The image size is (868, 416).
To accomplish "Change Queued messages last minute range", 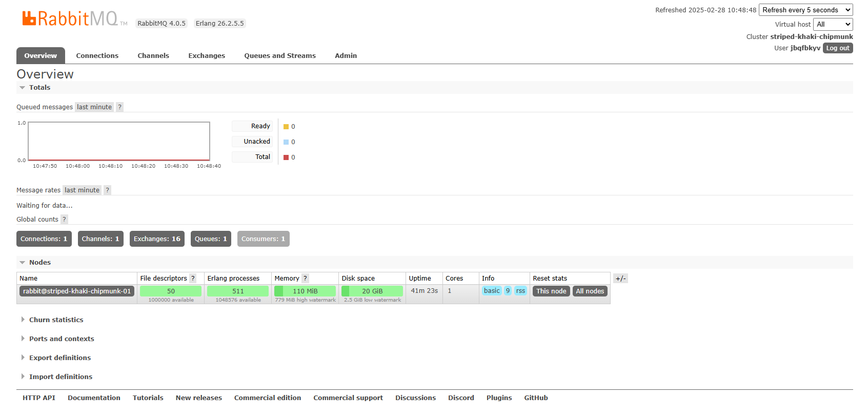I will [x=94, y=107].
